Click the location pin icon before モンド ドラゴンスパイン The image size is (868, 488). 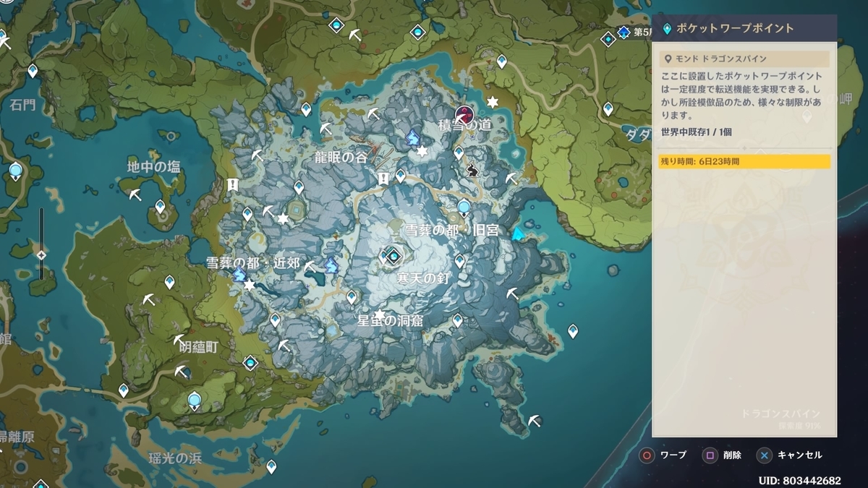[x=668, y=59]
